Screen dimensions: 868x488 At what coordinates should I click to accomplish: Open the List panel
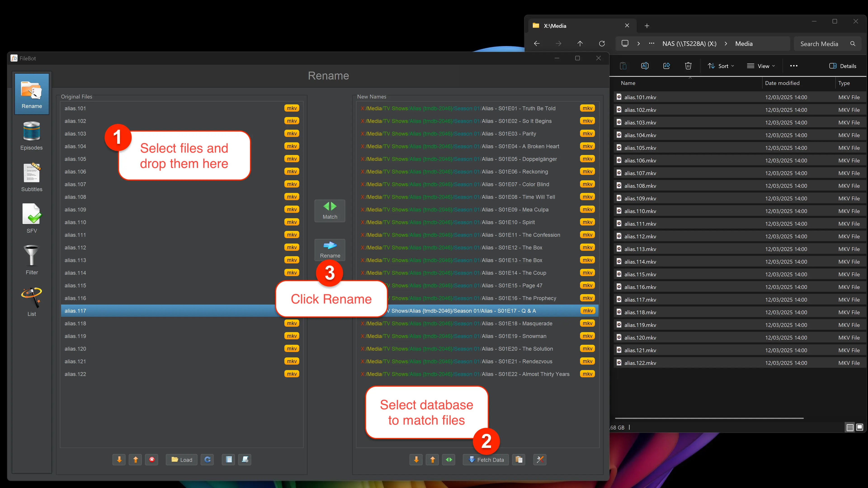coord(32,302)
